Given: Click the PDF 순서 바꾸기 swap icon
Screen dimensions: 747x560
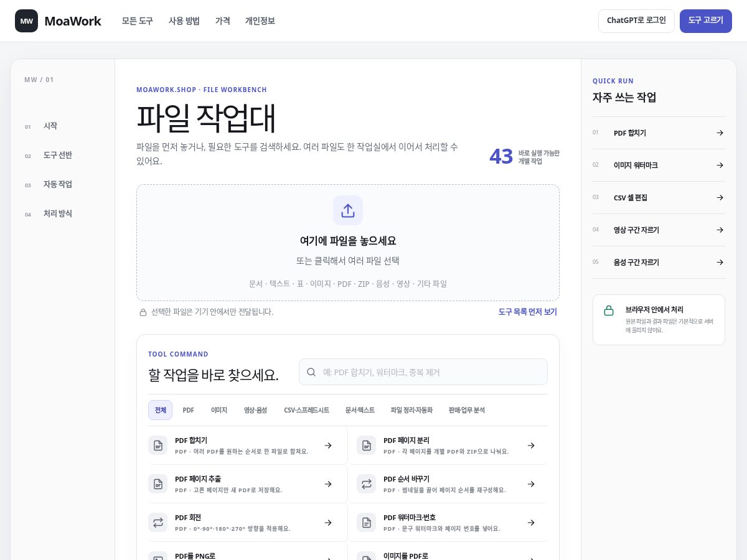Looking at the screenshot, I should 366,484.
